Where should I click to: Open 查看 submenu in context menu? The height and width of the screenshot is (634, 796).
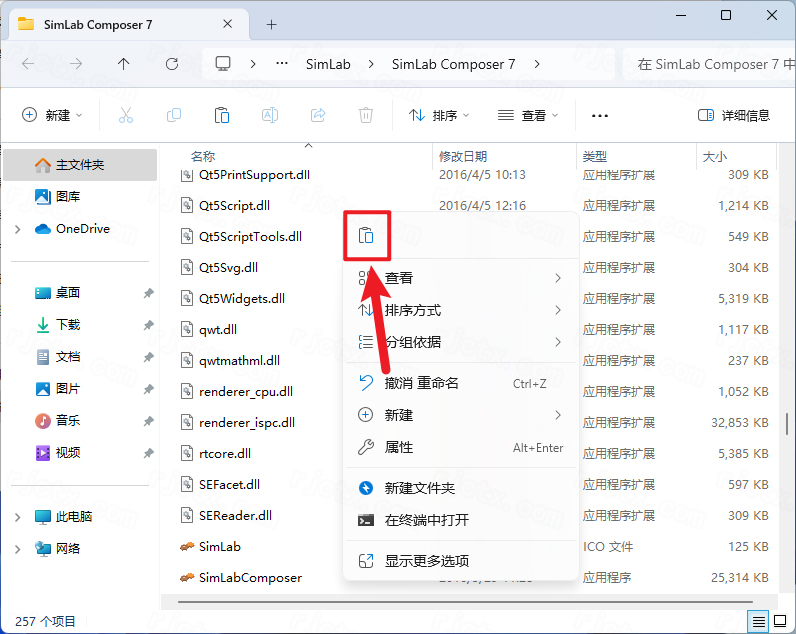(461, 278)
